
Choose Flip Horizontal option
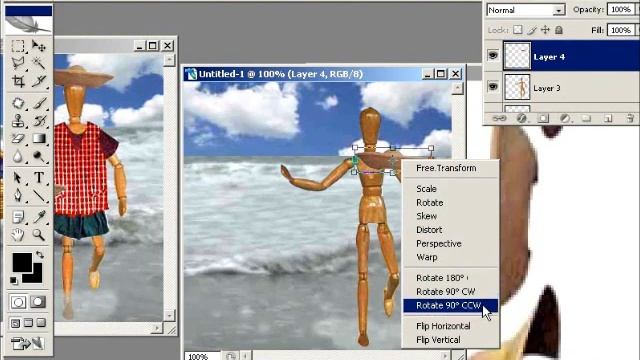coord(443,326)
